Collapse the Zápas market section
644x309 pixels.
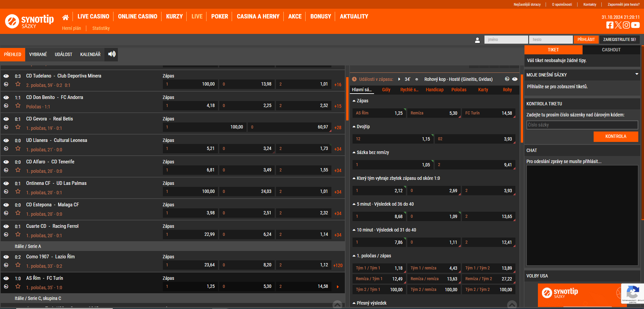click(354, 101)
